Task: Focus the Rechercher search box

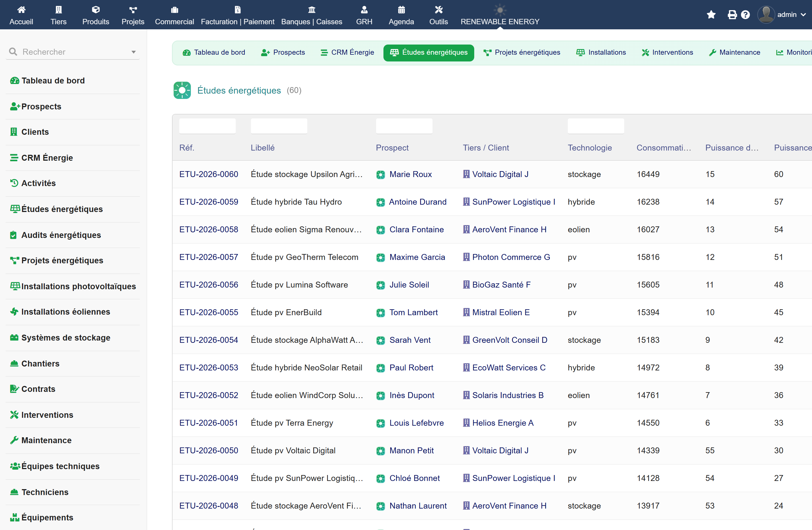Action: pyautogui.click(x=73, y=52)
